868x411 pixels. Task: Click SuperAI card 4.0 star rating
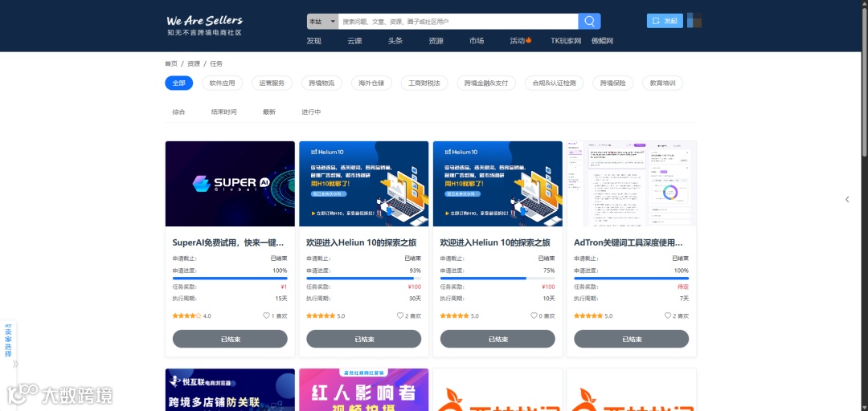tap(186, 315)
